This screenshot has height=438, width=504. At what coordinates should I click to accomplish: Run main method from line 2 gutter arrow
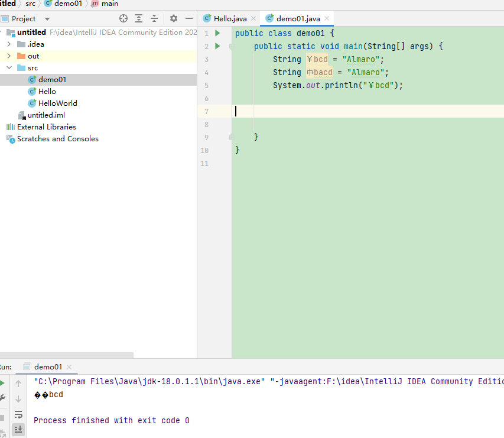pos(217,46)
